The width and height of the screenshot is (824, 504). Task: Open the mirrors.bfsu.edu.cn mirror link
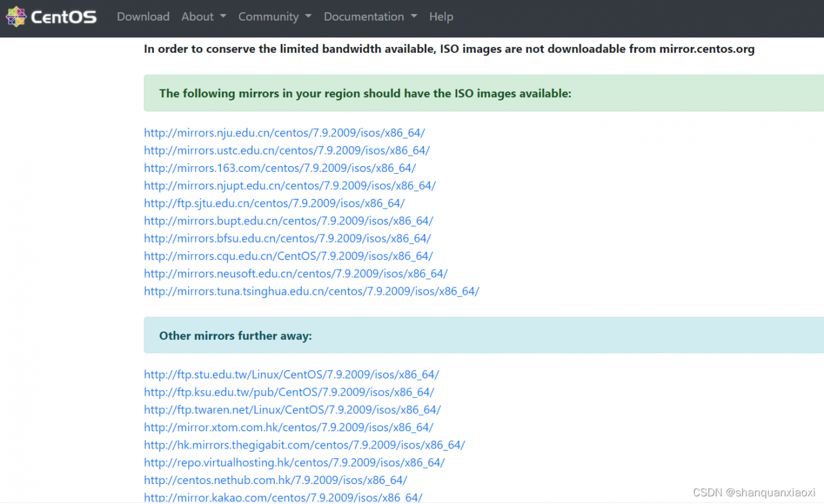click(287, 238)
